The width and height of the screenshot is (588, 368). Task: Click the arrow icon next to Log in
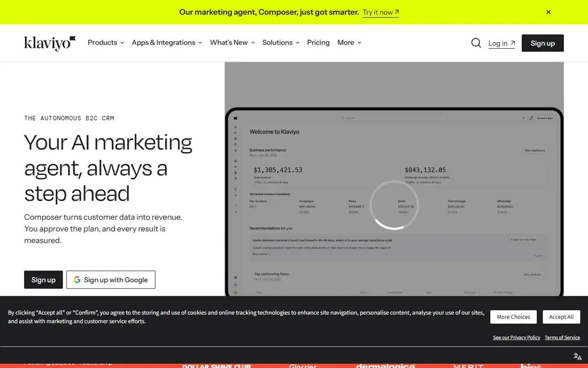(513, 43)
